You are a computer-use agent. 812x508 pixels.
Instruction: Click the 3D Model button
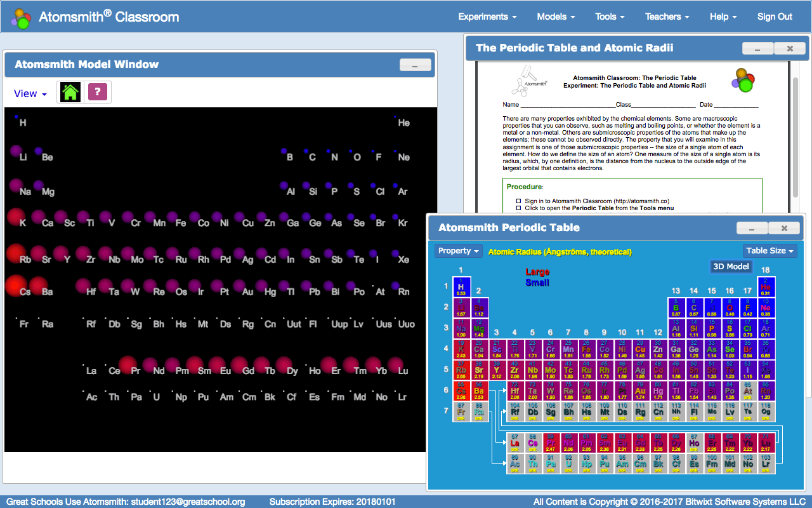(x=731, y=267)
